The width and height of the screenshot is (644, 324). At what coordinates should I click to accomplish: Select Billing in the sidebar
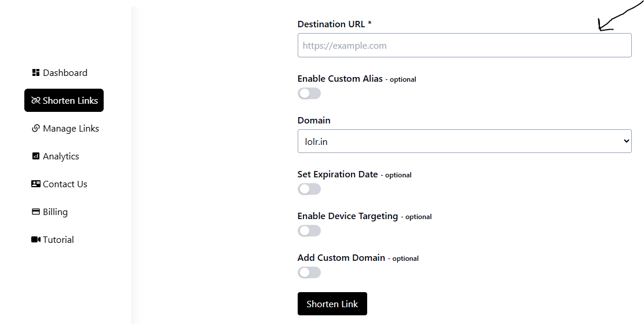click(x=50, y=212)
